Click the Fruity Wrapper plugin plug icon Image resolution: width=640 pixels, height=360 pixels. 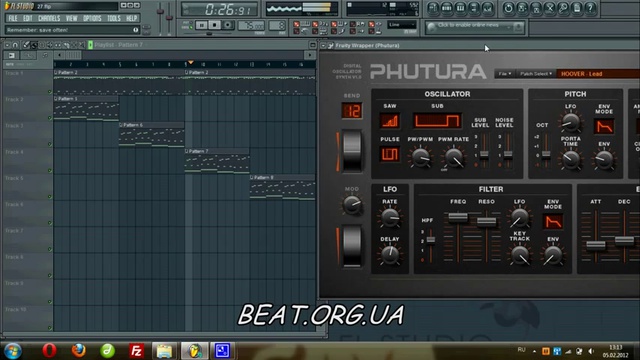tap(330, 45)
